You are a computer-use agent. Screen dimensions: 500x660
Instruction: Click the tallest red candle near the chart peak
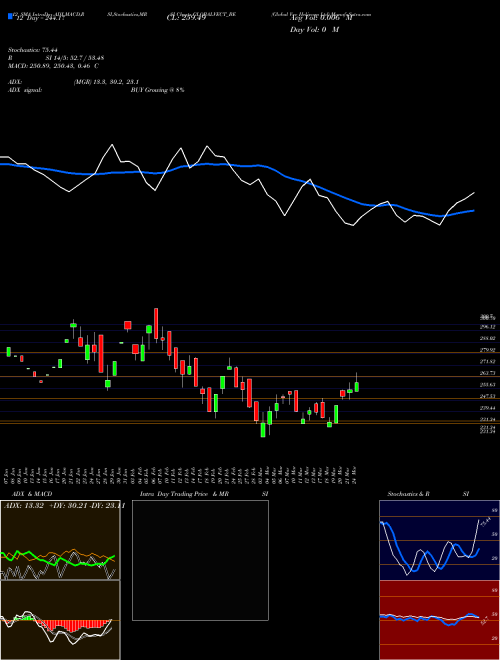pyautogui.click(x=156, y=323)
